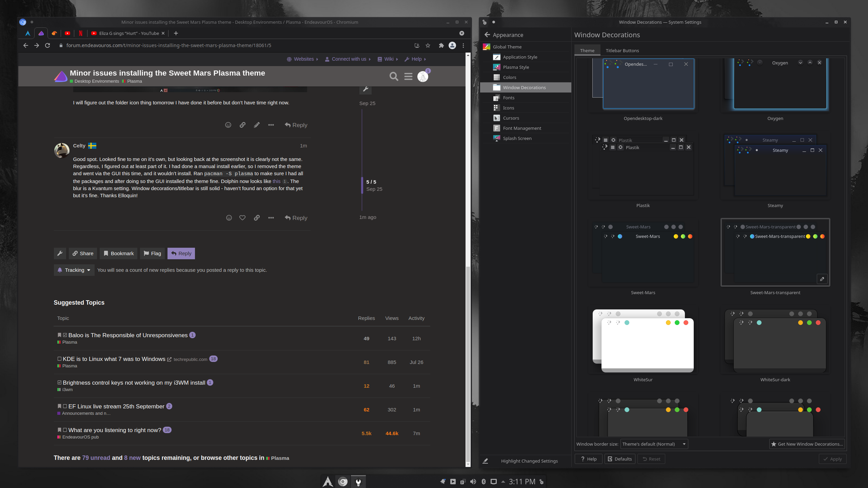
Task: Show more actions on Celty's post
Action: 271,218
